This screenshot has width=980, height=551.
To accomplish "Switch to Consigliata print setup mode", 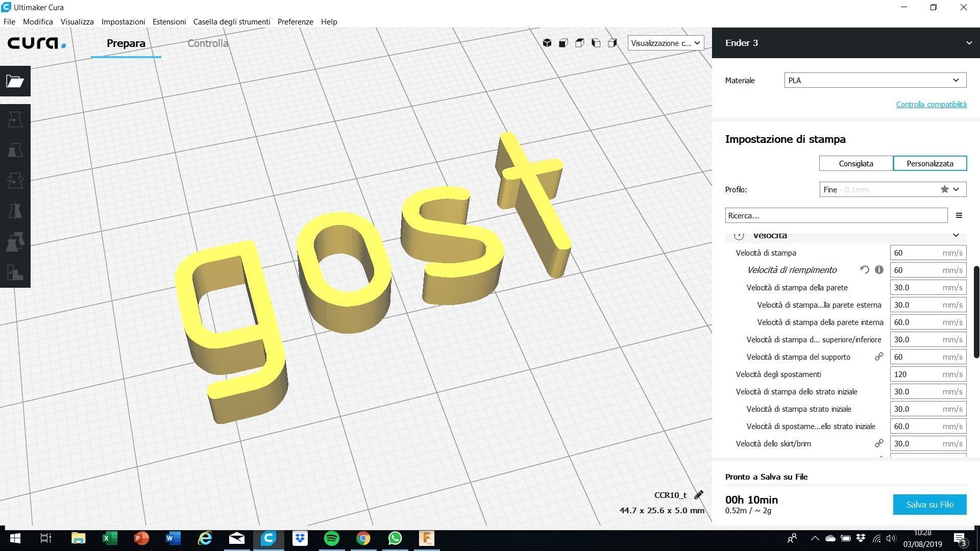I will (856, 164).
